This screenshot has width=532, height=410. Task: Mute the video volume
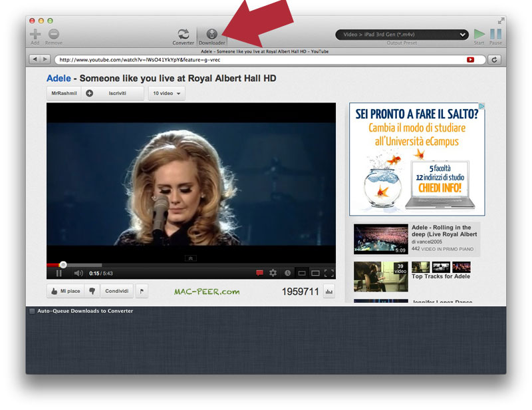(x=78, y=273)
